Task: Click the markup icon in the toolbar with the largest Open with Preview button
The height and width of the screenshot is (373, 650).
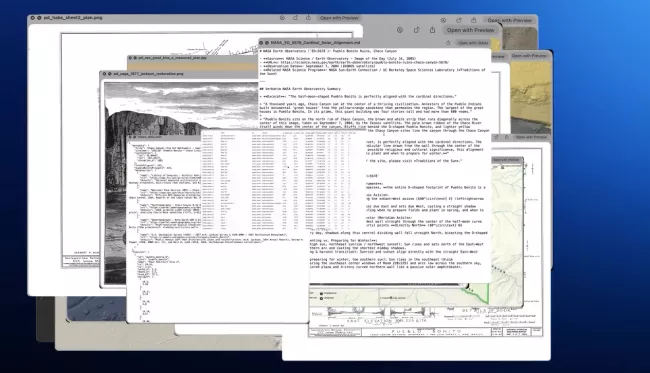Action: point(400,30)
